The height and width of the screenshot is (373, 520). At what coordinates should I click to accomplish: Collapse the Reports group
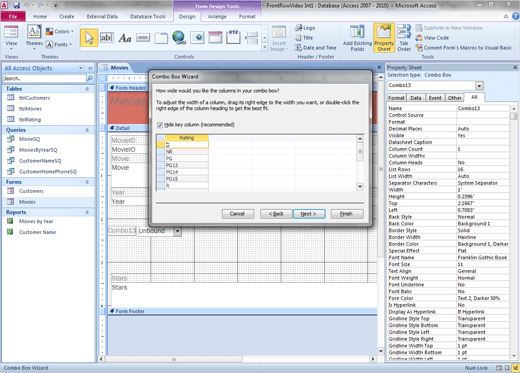[87, 212]
